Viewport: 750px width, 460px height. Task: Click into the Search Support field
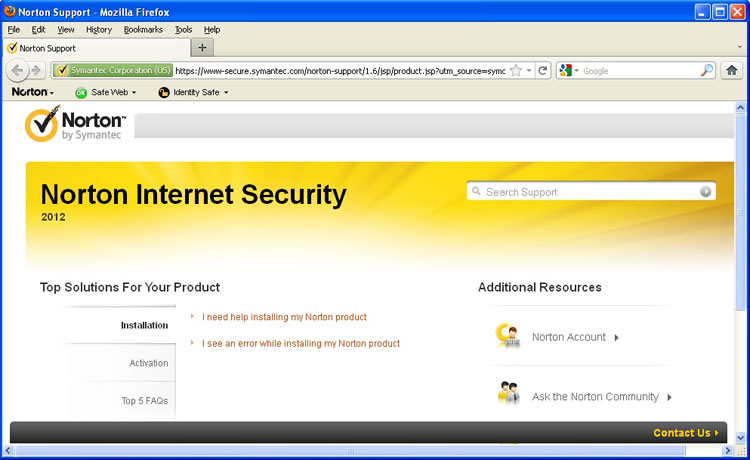591,192
